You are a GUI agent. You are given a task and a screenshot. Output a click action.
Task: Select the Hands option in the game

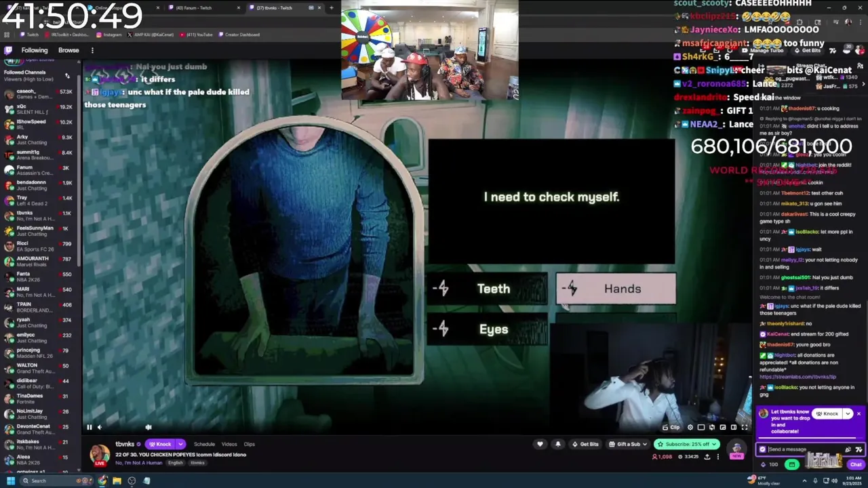coord(616,289)
